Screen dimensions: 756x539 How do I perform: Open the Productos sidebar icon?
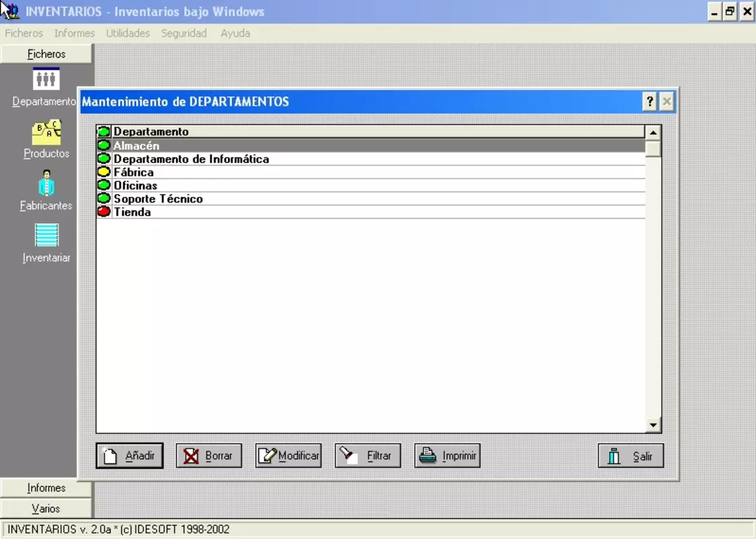(46, 132)
